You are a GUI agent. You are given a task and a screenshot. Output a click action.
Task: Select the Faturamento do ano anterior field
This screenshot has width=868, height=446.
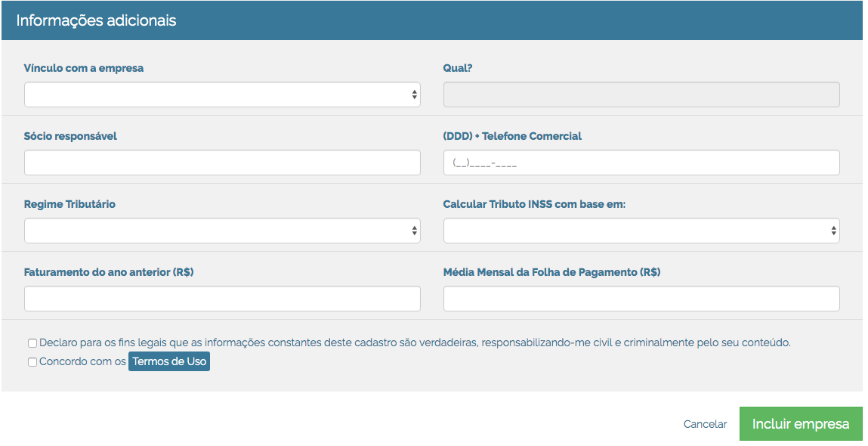pyautogui.click(x=222, y=299)
